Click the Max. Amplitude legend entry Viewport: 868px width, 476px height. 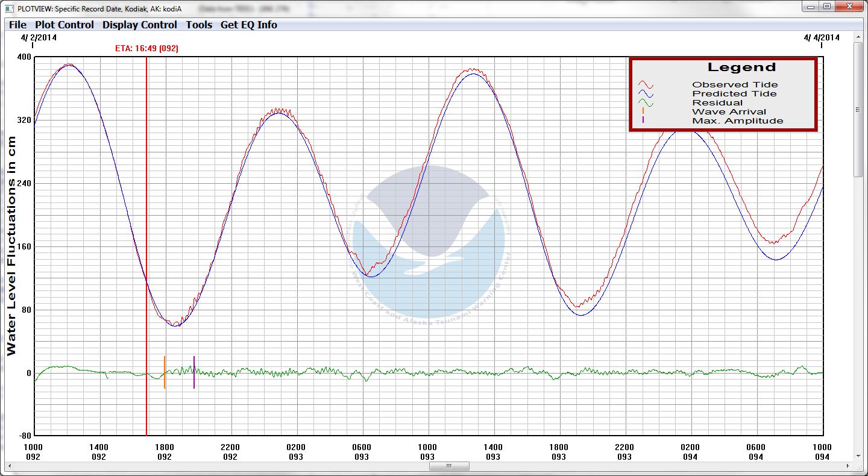click(x=738, y=121)
